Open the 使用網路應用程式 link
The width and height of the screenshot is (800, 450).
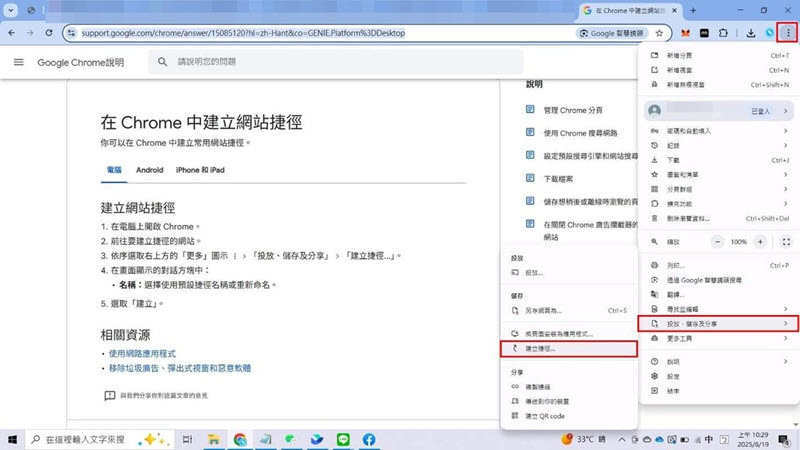click(142, 354)
